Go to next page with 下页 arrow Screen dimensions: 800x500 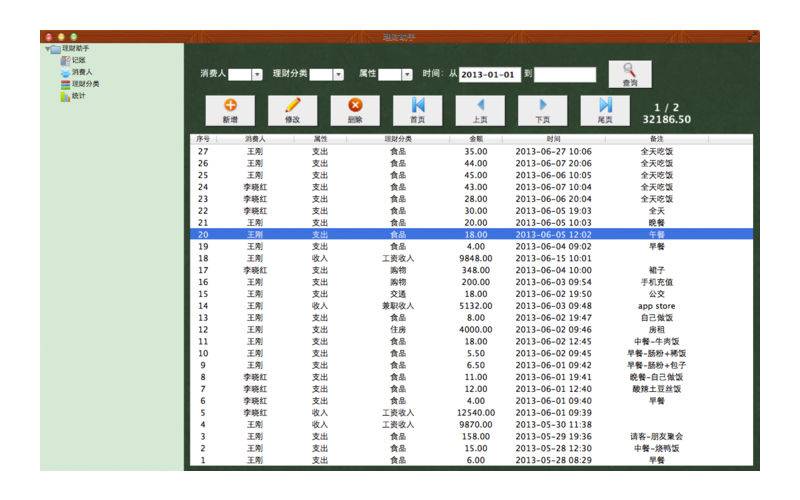point(542,109)
